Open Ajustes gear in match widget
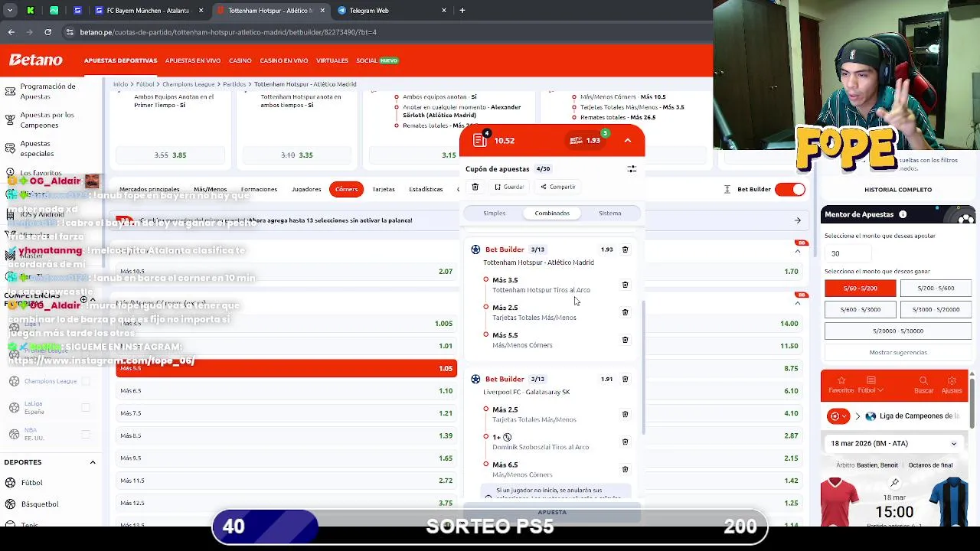Screen dimensions: 980x551 [x=952, y=385]
